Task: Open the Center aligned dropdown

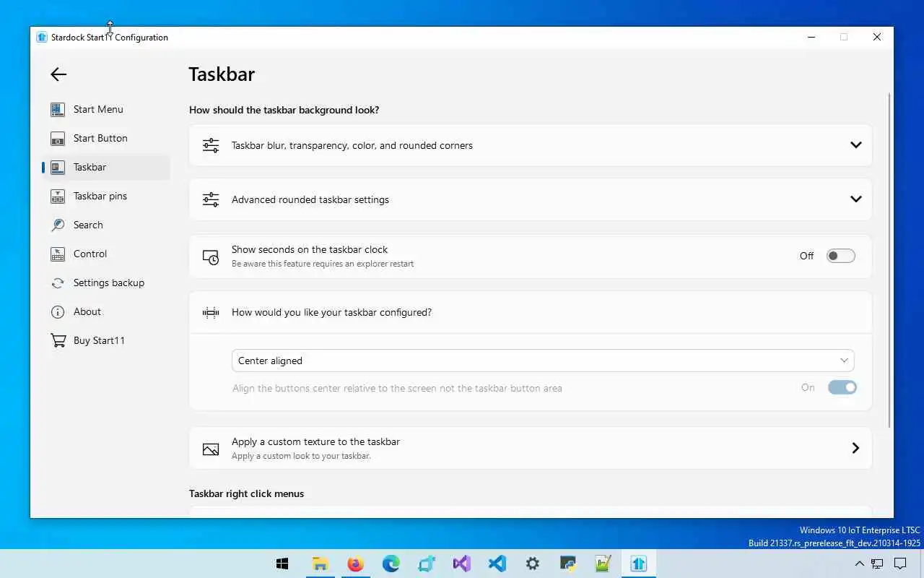Action: (543, 361)
